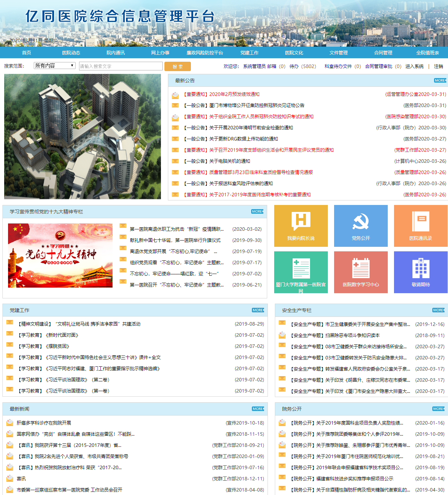
Task: Expand 最新公告 with the MORE button
Action: pos(440,81)
